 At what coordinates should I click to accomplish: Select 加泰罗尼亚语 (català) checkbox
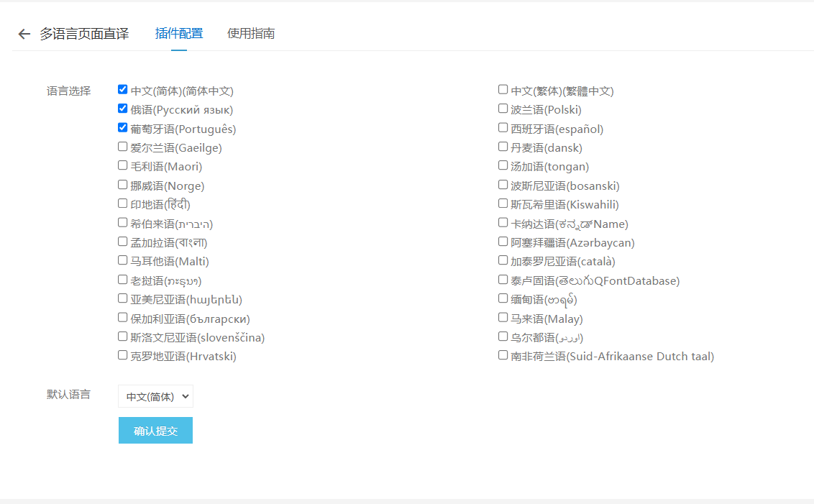[x=503, y=260]
